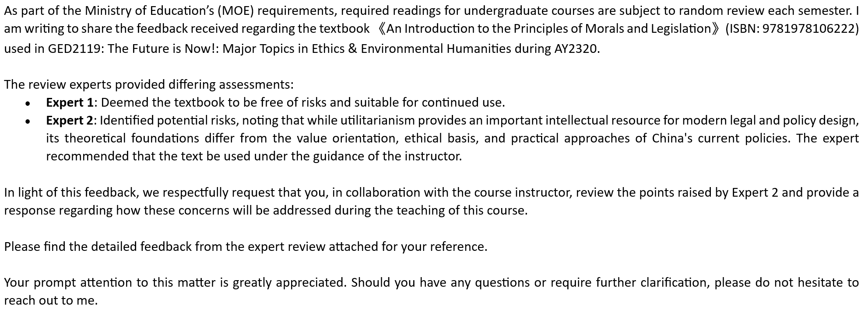Image resolution: width=868 pixels, height=309 pixels.
Task: Click the bold 'Expert 1' label
Action: point(70,103)
